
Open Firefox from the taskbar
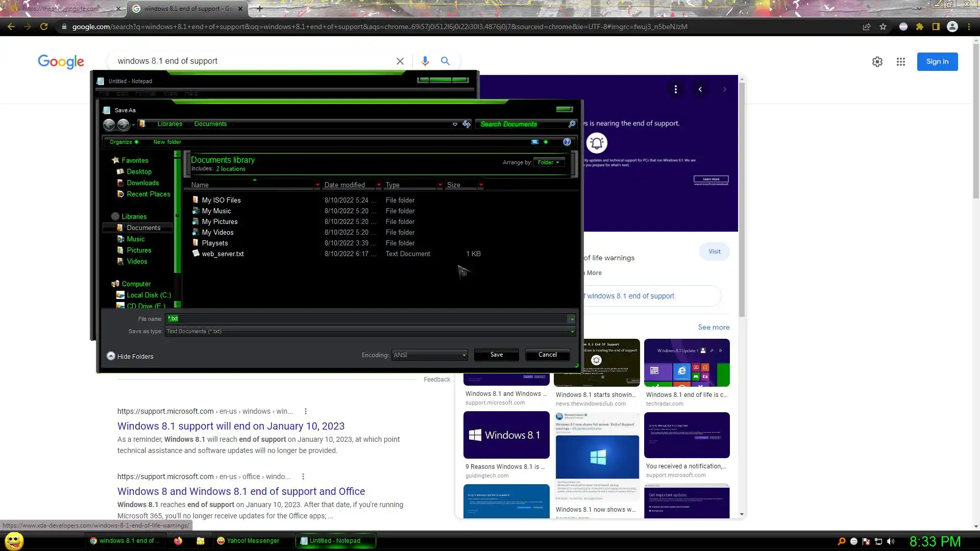click(178, 541)
